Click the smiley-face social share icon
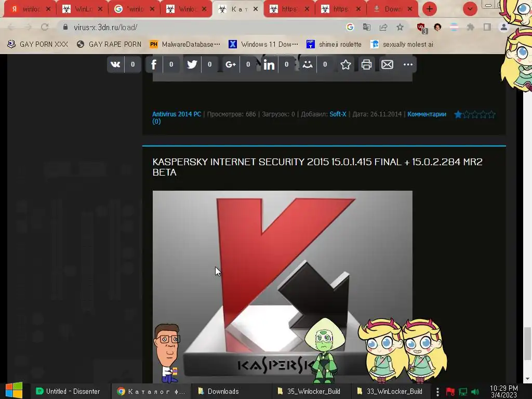This screenshot has width=532, height=399. click(308, 64)
